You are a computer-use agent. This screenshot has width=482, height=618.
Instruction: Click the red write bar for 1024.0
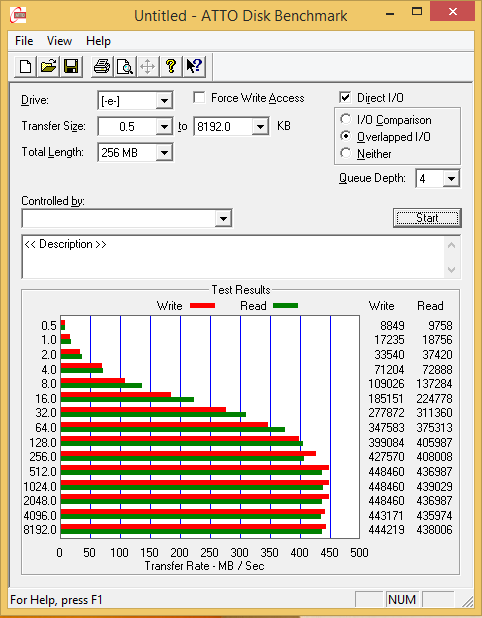[x=195, y=482]
